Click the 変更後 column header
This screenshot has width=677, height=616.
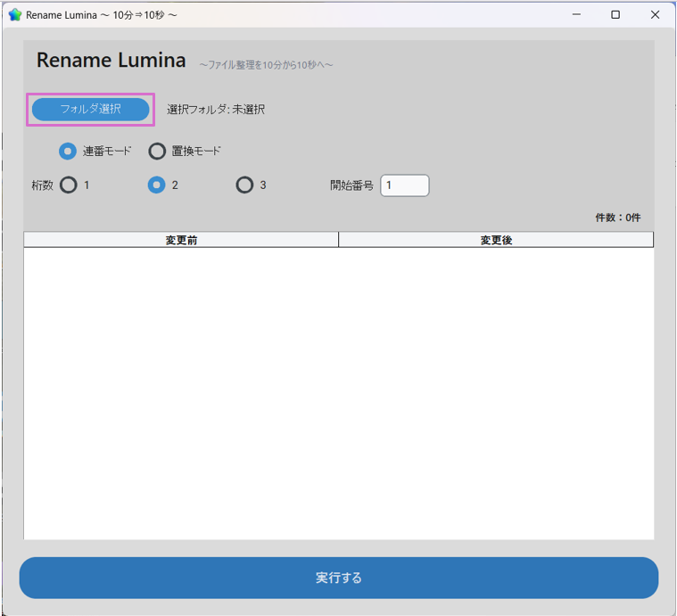(x=496, y=240)
